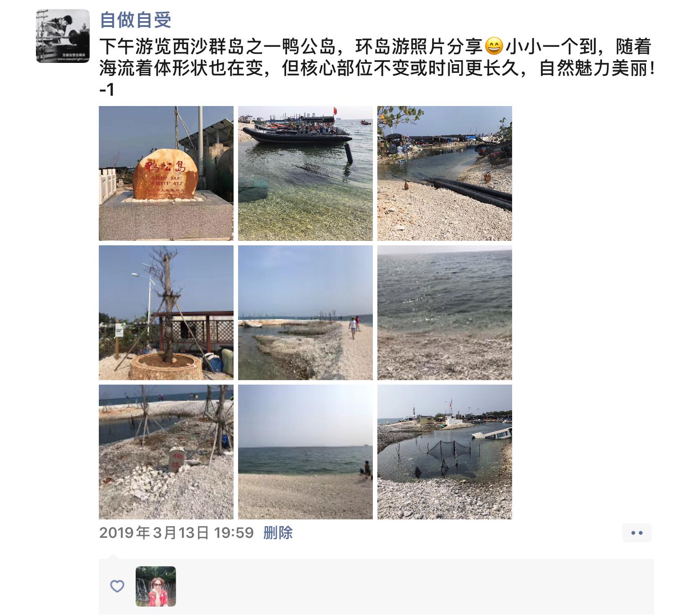Open the poster's profile avatar
This screenshot has height=616, width=690.
63,36
